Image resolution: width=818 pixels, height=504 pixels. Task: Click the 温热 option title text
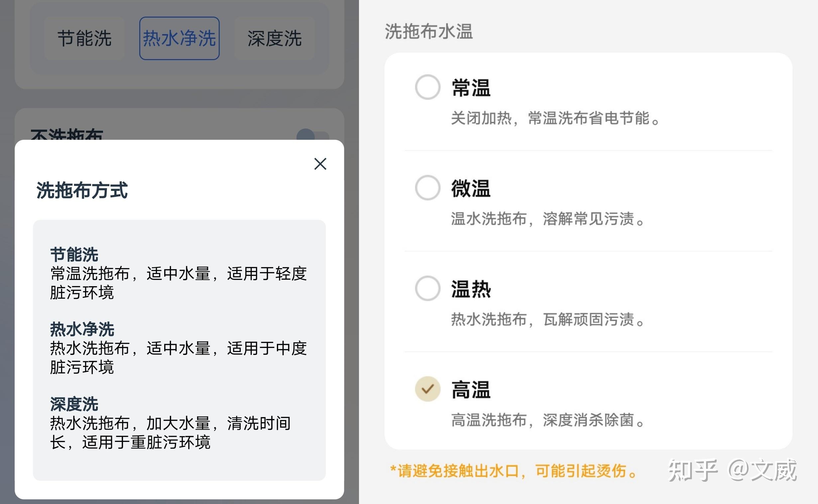tap(471, 289)
